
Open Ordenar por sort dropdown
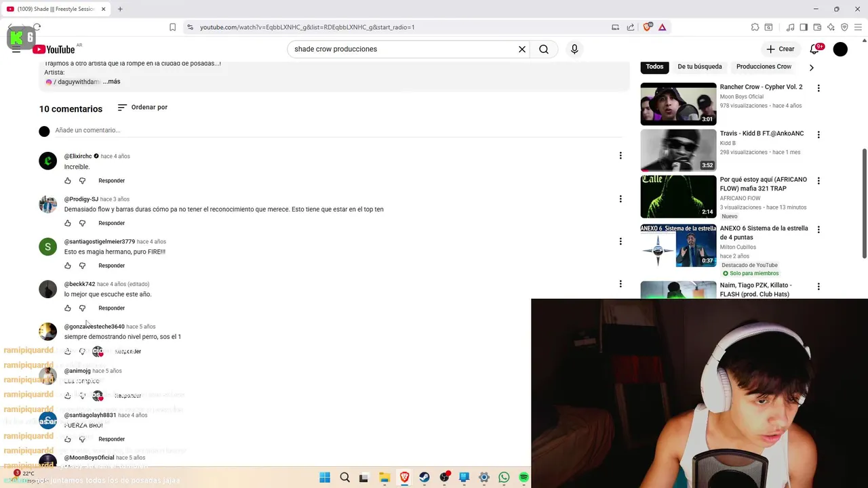coord(142,107)
